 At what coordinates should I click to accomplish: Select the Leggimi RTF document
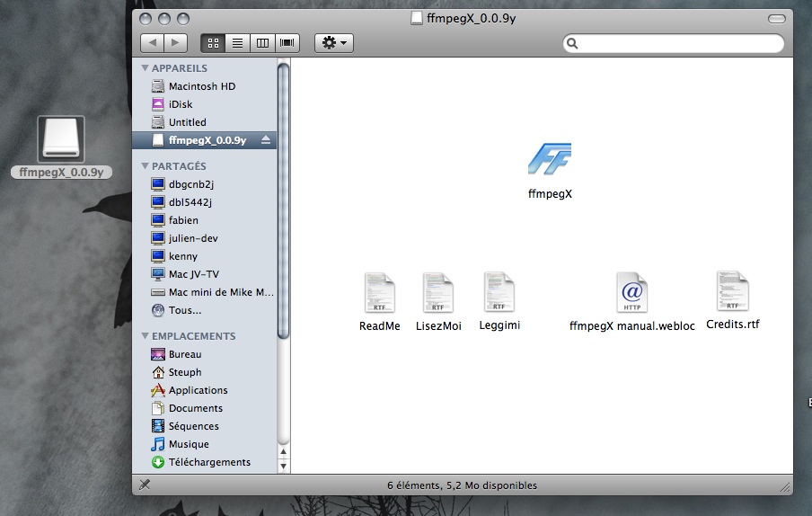(499, 292)
